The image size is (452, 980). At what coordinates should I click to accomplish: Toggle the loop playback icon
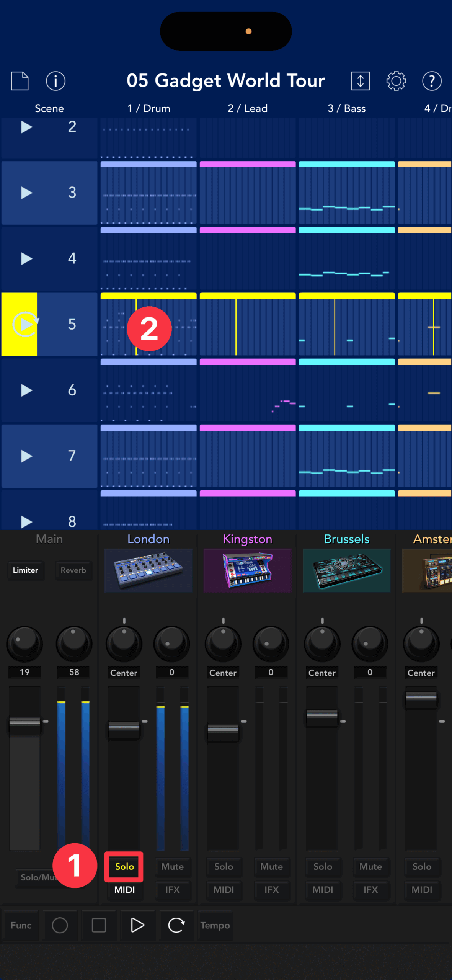[x=176, y=925]
